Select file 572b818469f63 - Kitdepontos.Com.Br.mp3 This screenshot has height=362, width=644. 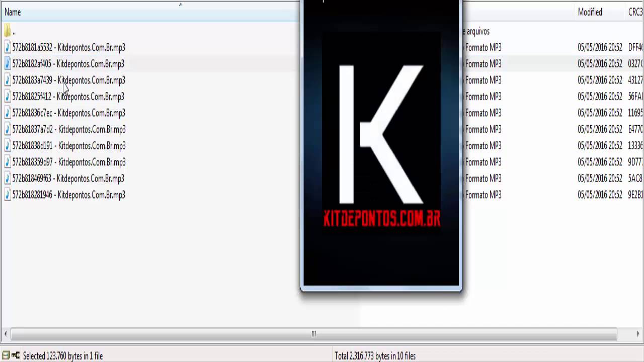tap(68, 178)
